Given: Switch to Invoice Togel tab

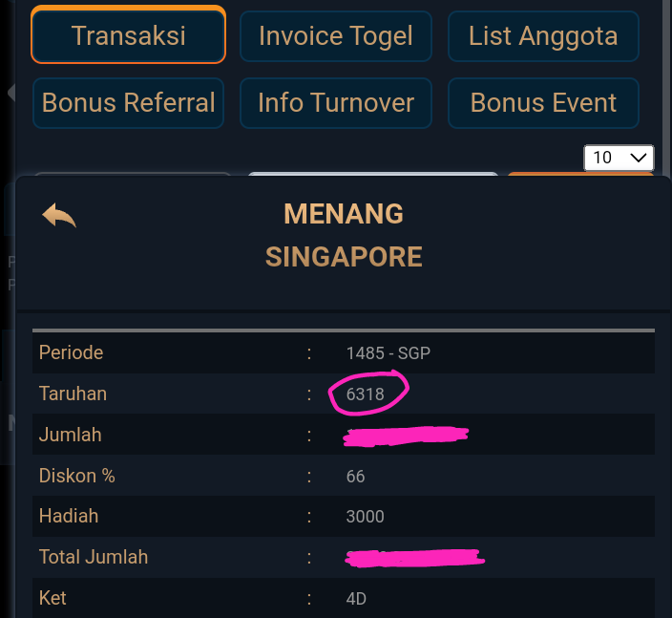Looking at the screenshot, I should tap(336, 36).
